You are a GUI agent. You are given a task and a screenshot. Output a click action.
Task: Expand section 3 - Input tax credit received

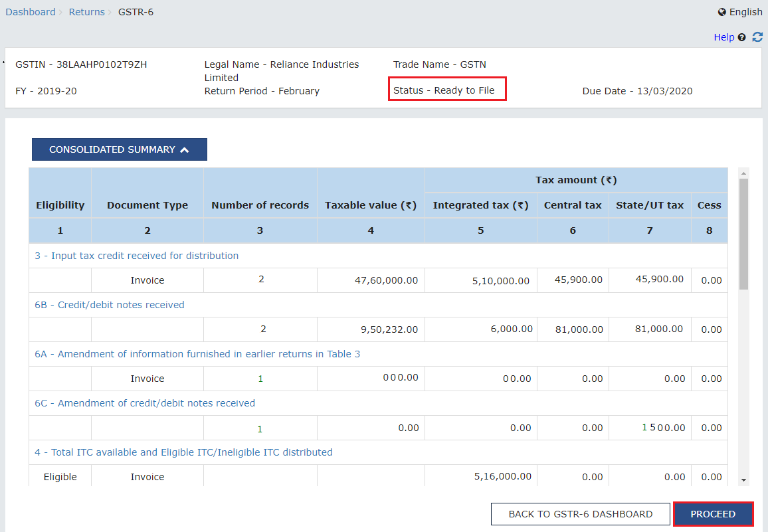click(136, 255)
